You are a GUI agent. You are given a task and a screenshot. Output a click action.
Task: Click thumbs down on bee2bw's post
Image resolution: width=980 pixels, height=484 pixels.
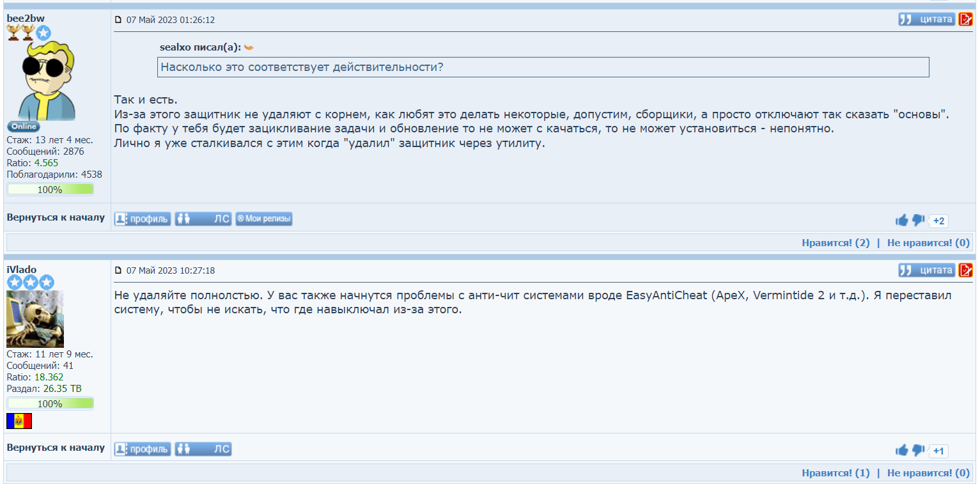(x=918, y=221)
